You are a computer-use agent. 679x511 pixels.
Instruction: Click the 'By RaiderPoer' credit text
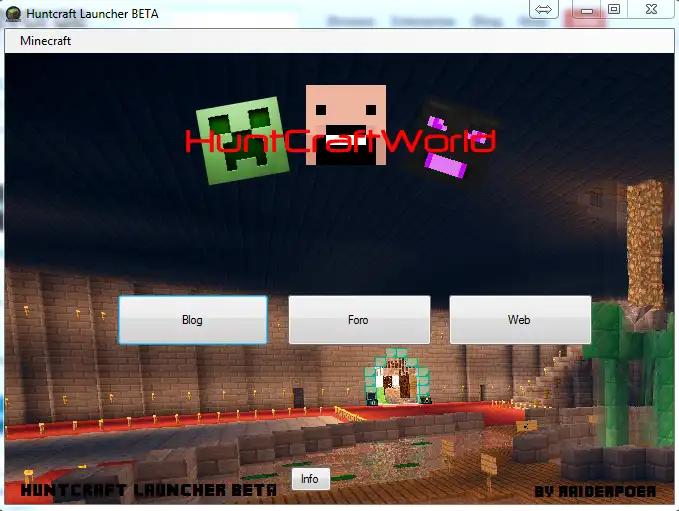coord(595,492)
